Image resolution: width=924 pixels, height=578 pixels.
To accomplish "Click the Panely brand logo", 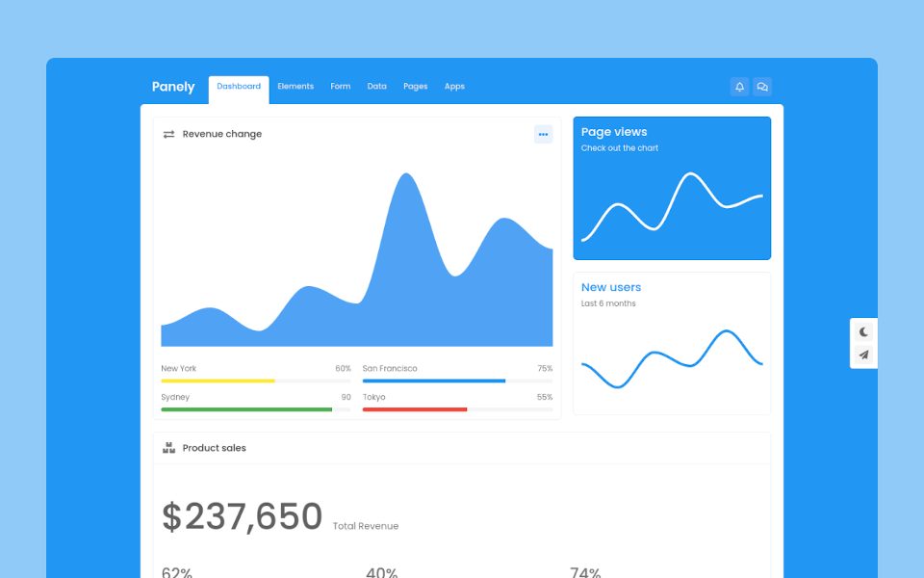I will pos(173,87).
